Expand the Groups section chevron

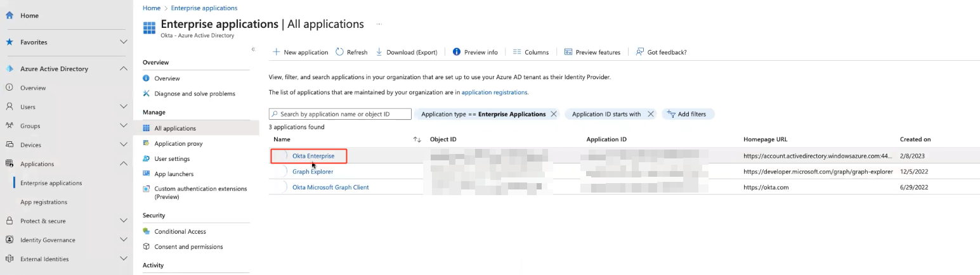(x=124, y=125)
